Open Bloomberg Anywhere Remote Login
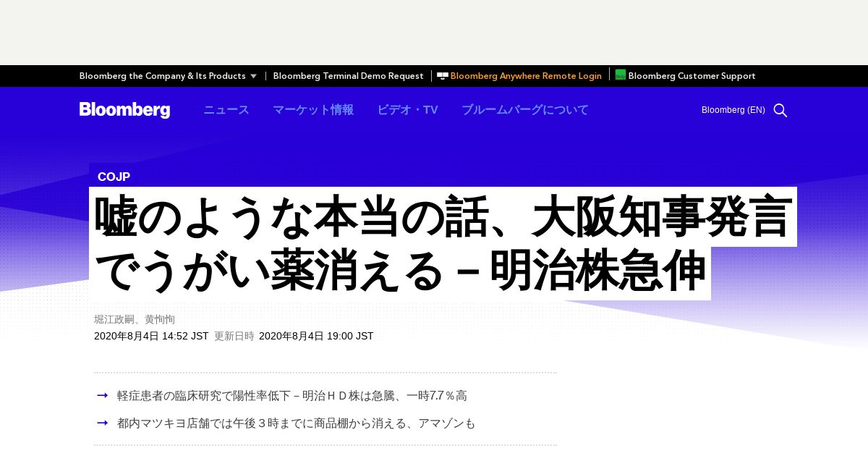This screenshot has width=868, height=456. coord(526,76)
